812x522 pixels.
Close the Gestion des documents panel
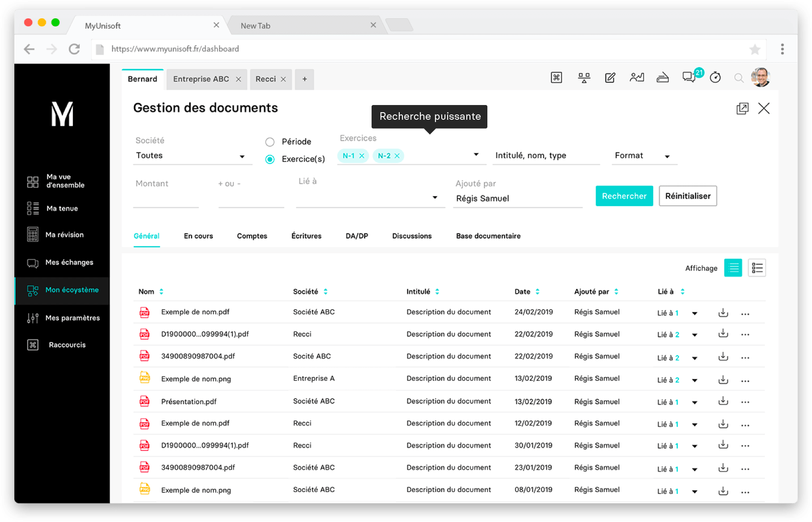pyautogui.click(x=764, y=108)
